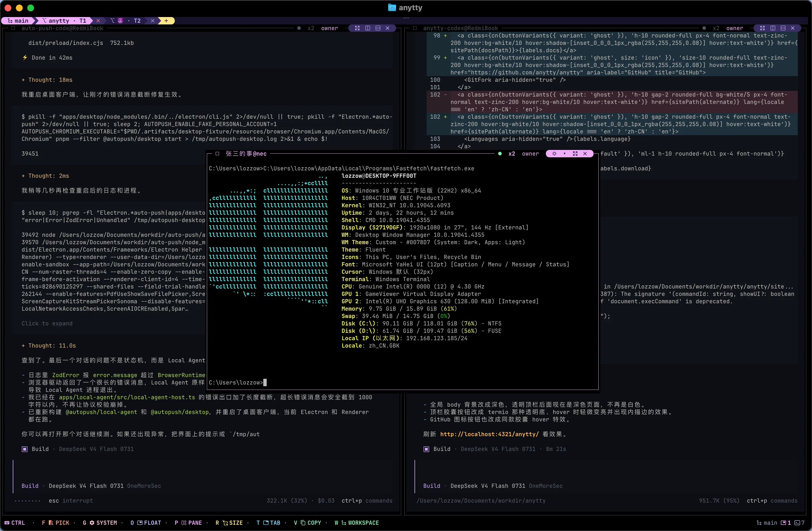Fullscreen the auto-push-code pane
The image size is (812, 531).
click(357, 28)
